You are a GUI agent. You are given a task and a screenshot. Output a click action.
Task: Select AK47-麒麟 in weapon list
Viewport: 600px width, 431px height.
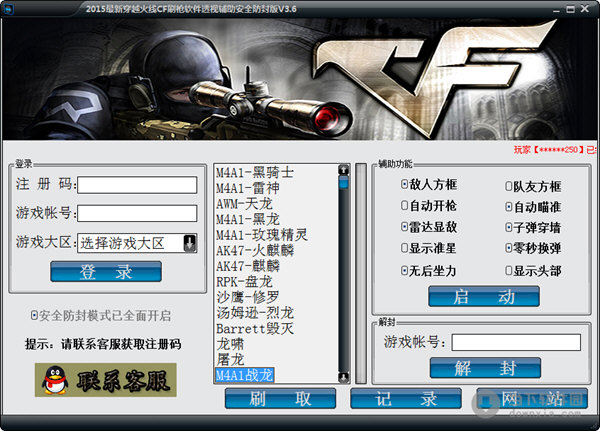[x=248, y=266]
